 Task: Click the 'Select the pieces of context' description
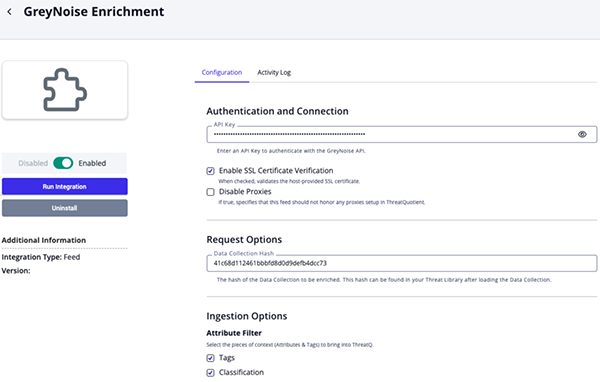(290, 345)
